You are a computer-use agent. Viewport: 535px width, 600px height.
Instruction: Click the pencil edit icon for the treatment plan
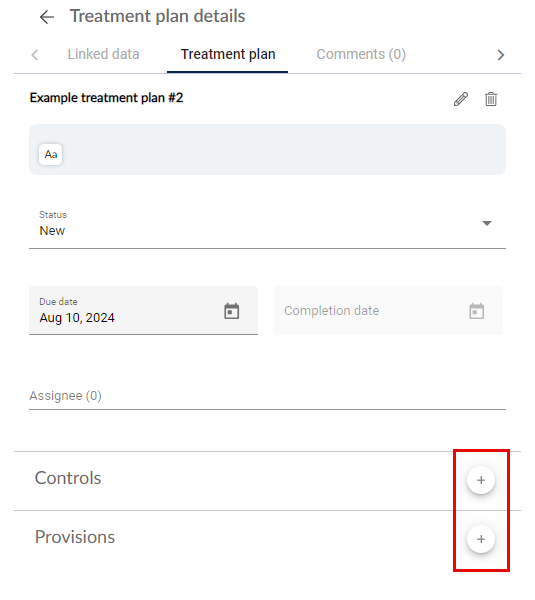461,99
